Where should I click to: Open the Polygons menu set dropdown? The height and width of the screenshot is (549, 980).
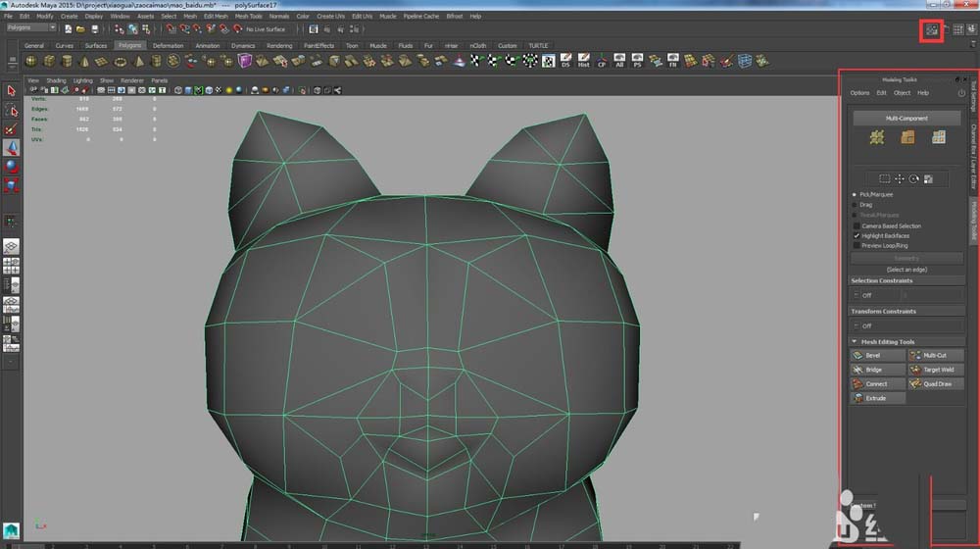(x=30, y=27)
